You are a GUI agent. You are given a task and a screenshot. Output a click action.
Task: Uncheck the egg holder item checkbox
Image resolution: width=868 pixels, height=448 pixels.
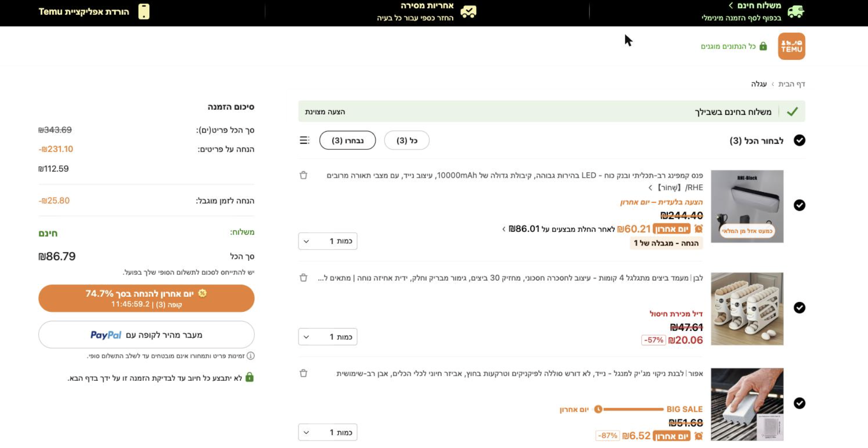[x=799, y=308]
